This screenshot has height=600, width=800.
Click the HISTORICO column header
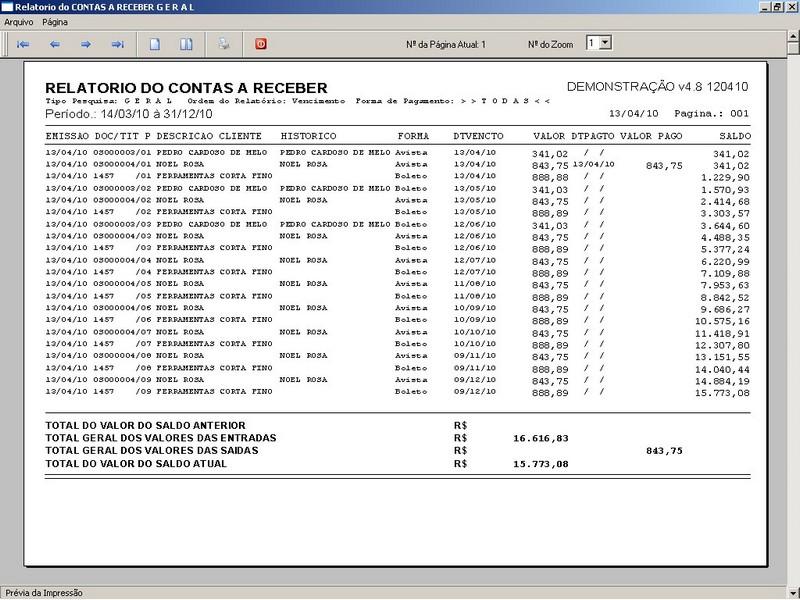tap(308, 136)
